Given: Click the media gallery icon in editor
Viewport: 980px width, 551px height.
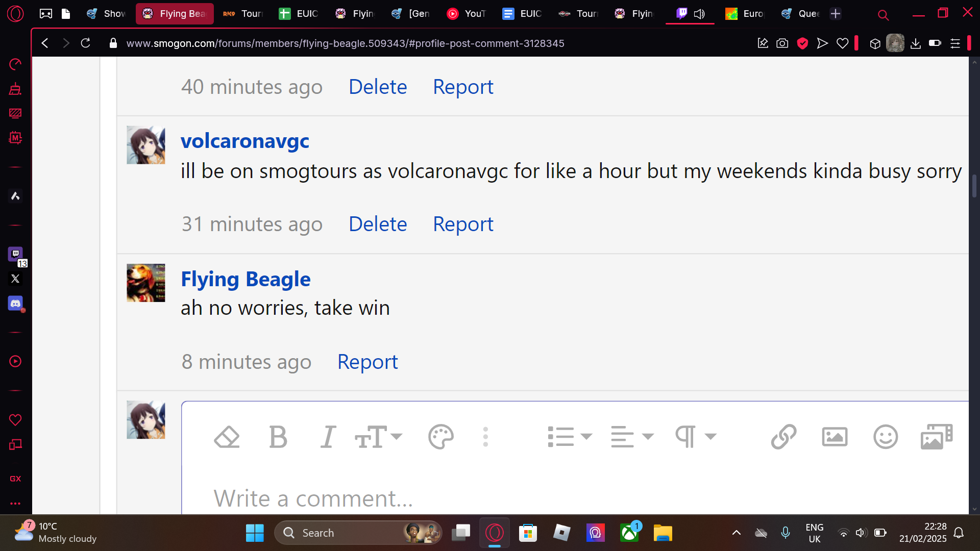Looking at the screenshot, I should 937,437.
